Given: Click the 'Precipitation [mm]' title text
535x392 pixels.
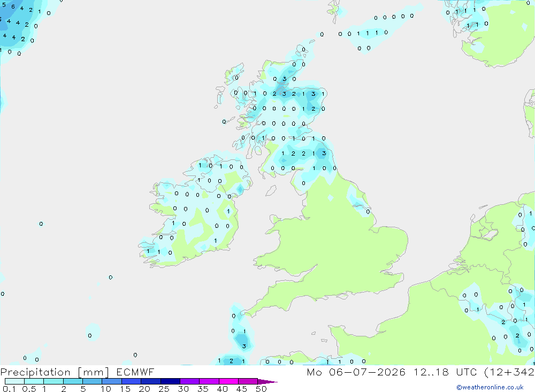Looking at the screenshot, I should 55,372.
